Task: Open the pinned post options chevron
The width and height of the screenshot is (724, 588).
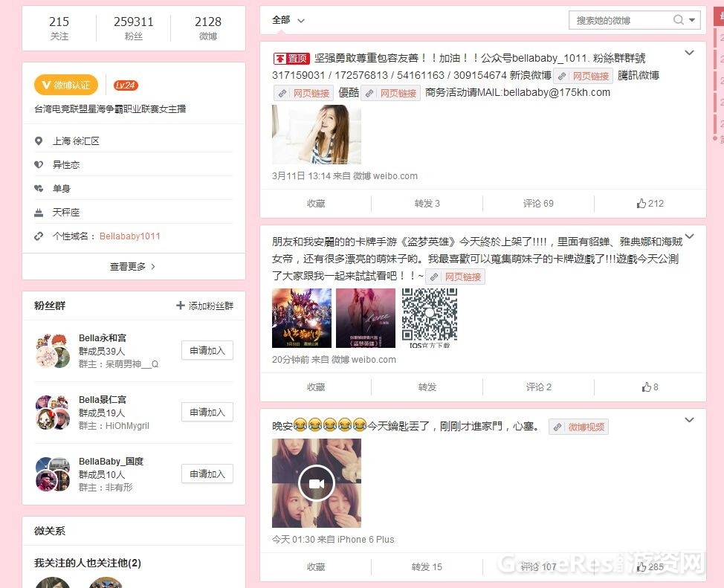Action: click(x=689, y=53)
